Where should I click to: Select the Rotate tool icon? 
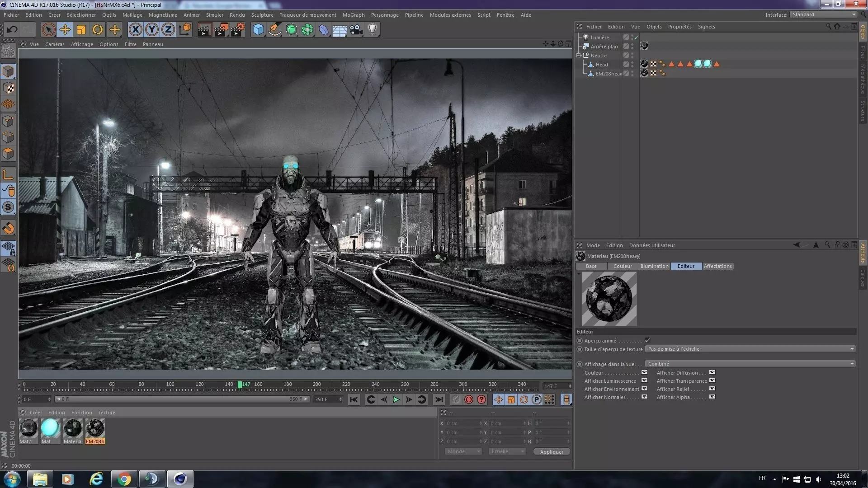coord(98,30)
